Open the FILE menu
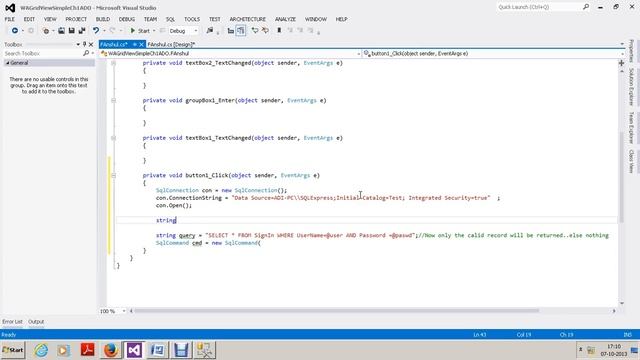 click(x=10, y=19)
